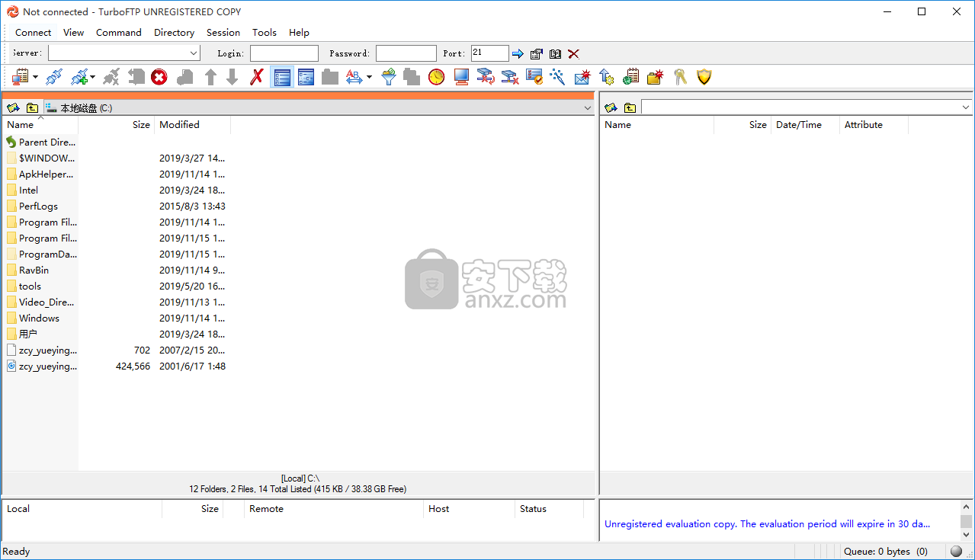The height and width of the screenshot is (560, 975).
Task: Click the funnel filter icon
Action: [389, 77]
